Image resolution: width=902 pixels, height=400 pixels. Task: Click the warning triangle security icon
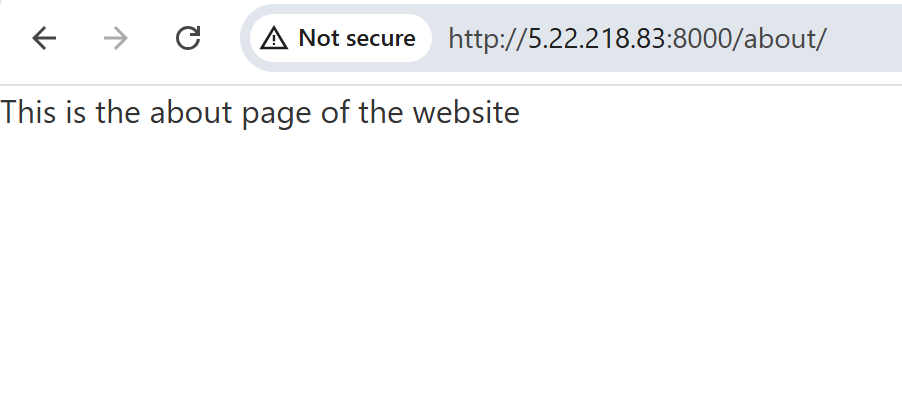click(274, 39)
